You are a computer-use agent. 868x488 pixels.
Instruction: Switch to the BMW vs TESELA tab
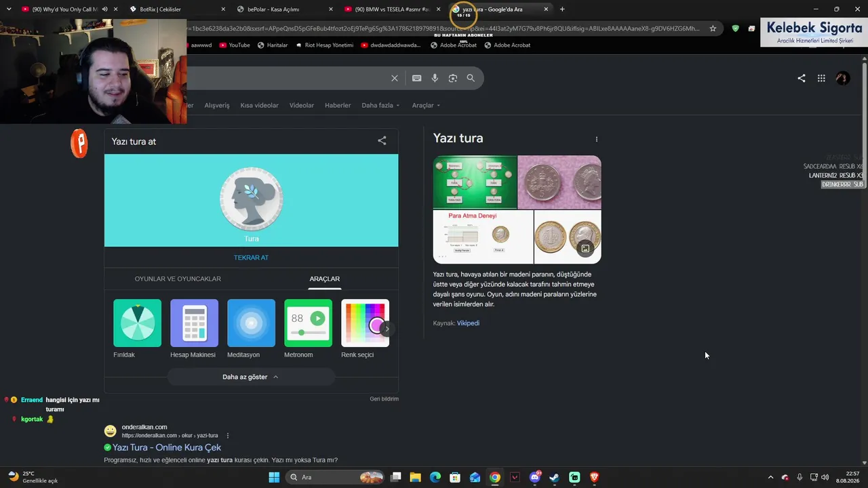[393, 9]
